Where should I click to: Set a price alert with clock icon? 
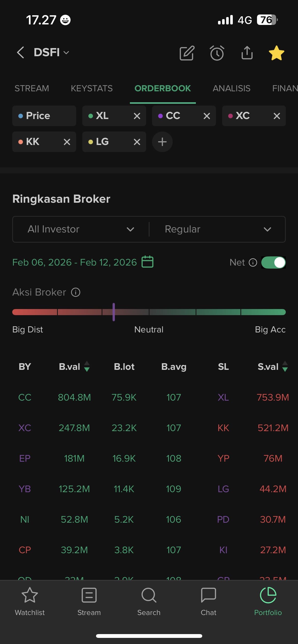[x=217, y=53]
